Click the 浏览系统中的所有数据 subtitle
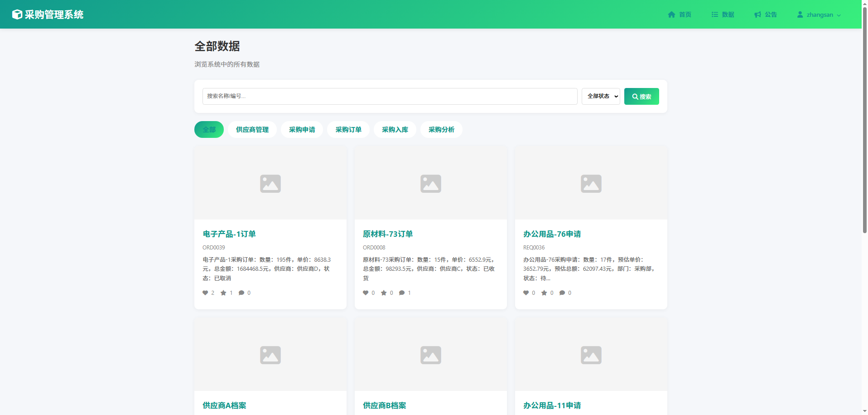The height and width of the screenshot is (415, 868). (227, 64)
